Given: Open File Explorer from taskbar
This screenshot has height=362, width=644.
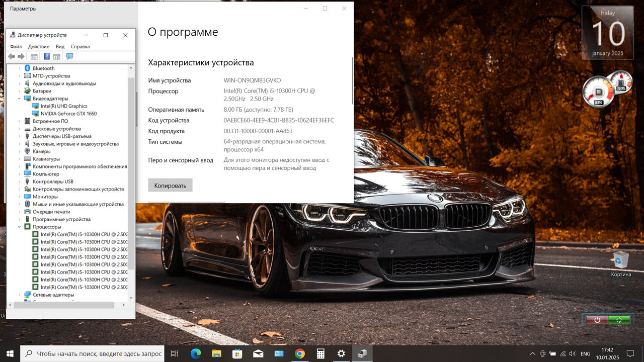Looking at the screenshot, I should point(216,353).
